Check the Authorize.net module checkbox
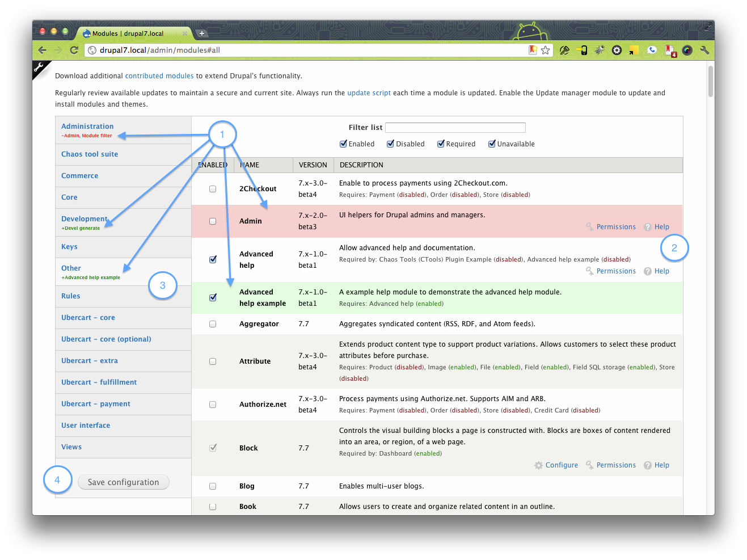This screenshot has height=560, width=747. point(213,405)
